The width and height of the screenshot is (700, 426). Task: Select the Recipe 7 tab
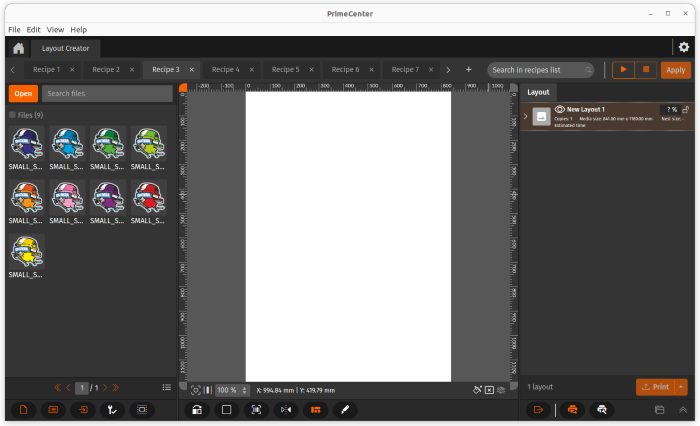tap(405, 70)
